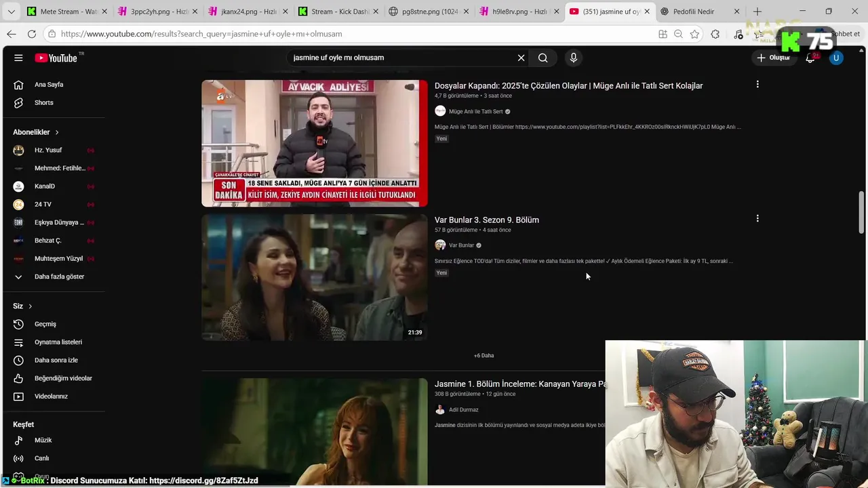Viewport: 868px width, 488px height.
Task: Click the page vertical scrollbar thumb
Action: coord(862,212)
